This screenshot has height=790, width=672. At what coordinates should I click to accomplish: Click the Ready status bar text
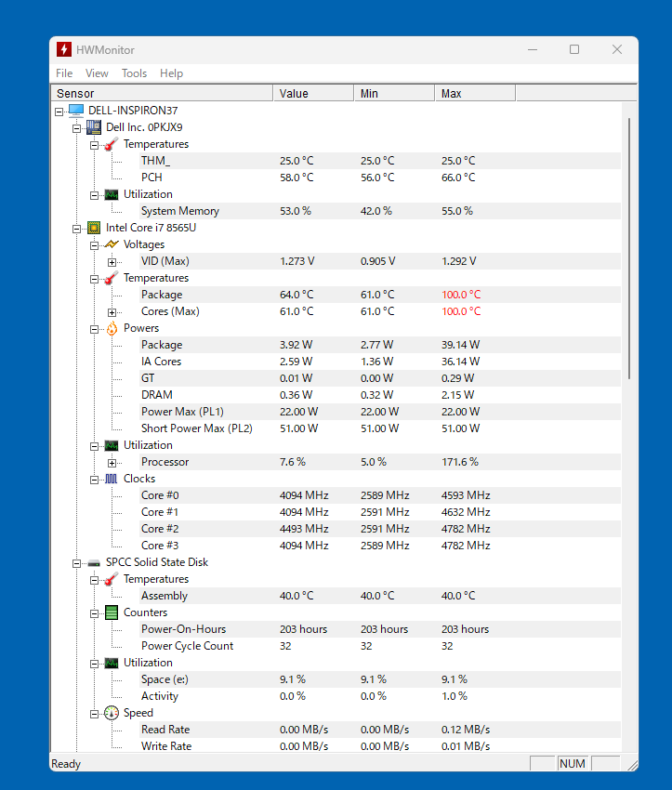click(66, 764)
